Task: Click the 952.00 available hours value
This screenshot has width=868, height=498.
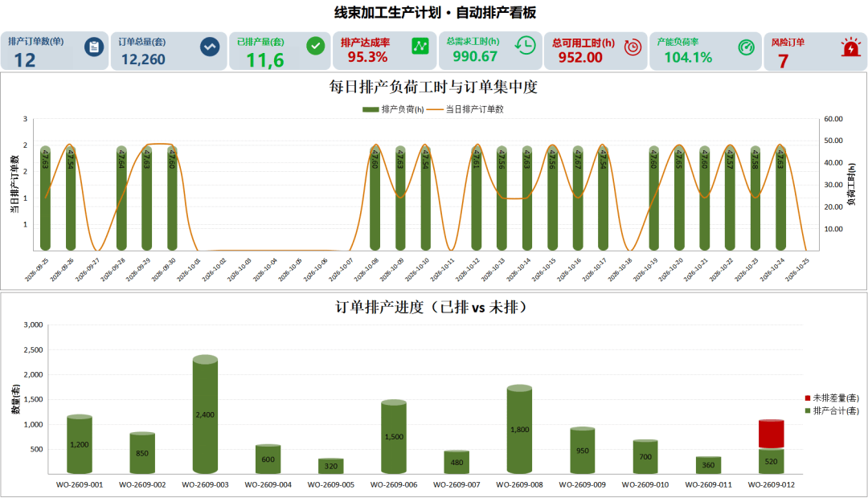Action: 580,58
